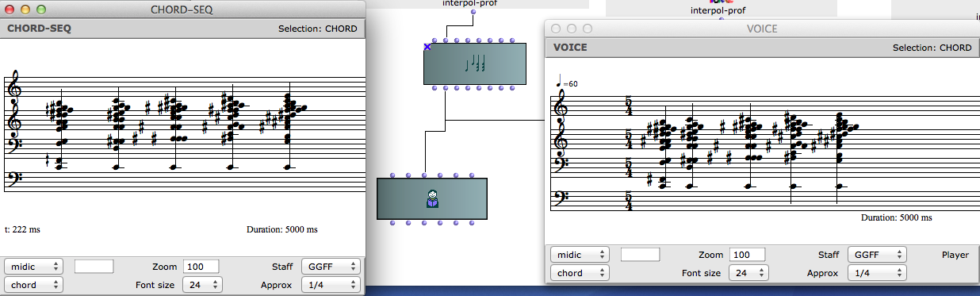Open Staff GGFF dropdown in VOICE window

tap(877, 255)
